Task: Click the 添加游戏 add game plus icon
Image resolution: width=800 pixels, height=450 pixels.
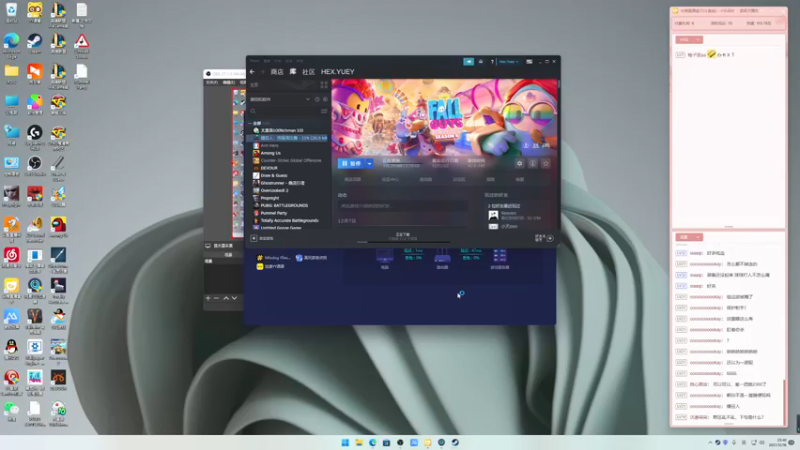Action: 254,238
